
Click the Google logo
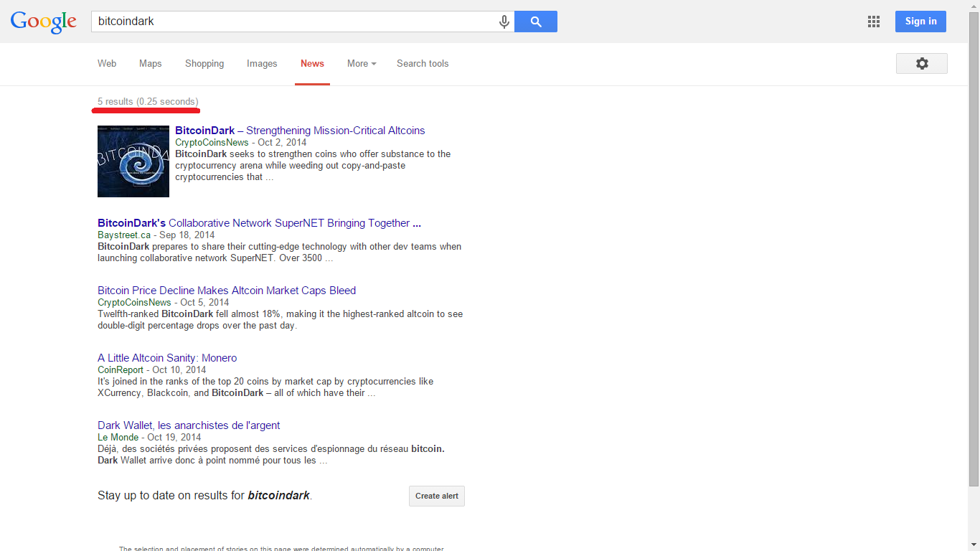tap(43, 22)
